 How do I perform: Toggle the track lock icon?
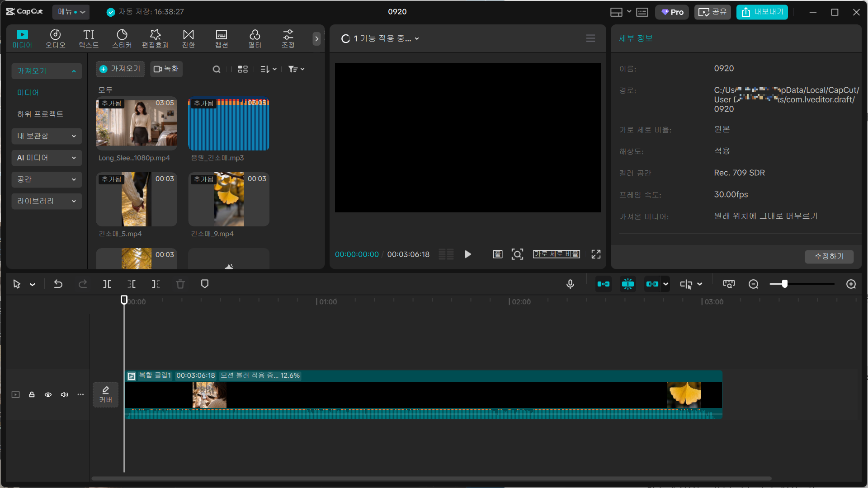(x=32, y=395)
